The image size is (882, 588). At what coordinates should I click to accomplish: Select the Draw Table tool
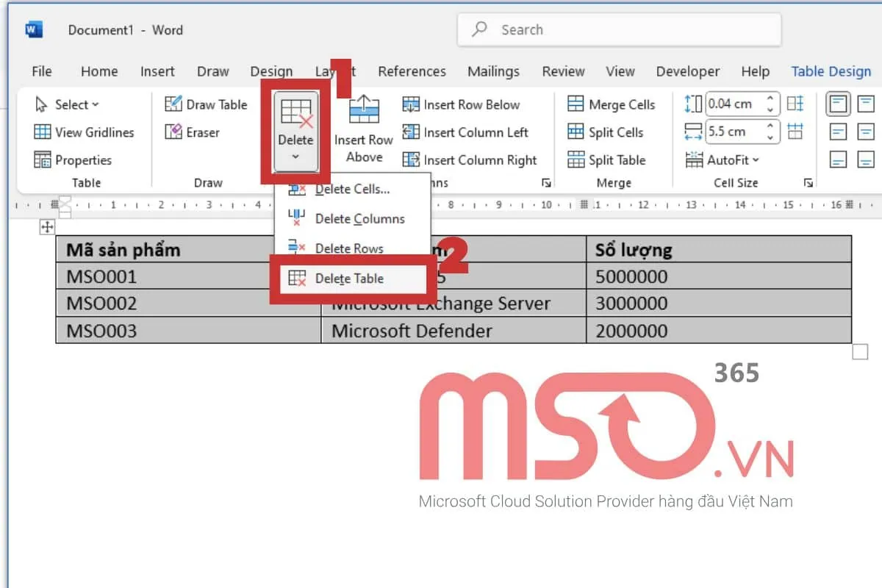207,104
